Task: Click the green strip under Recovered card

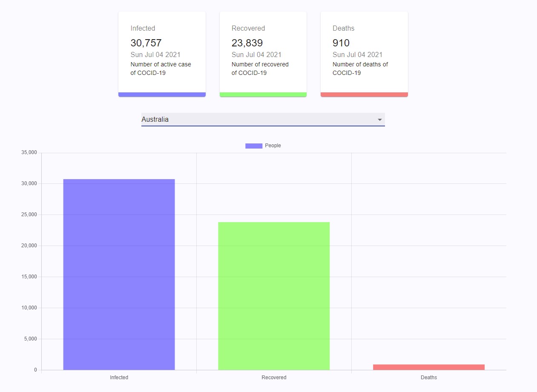Action: [x=263, y=94]
